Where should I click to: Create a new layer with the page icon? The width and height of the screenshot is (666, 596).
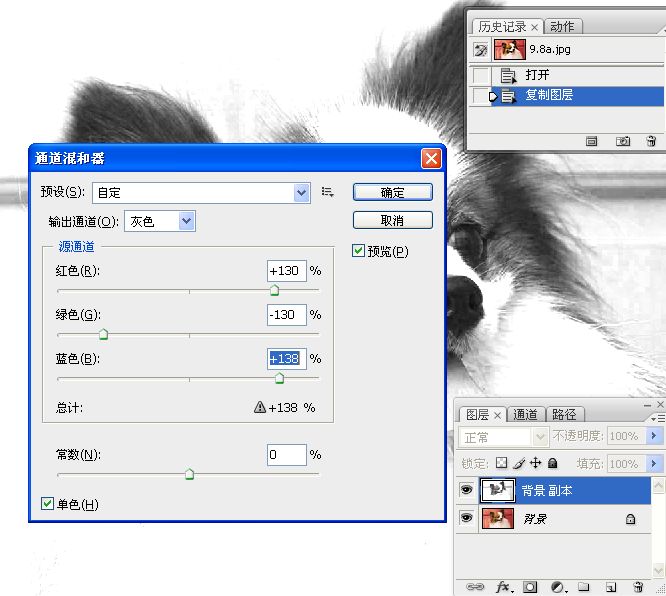(611, 587)
